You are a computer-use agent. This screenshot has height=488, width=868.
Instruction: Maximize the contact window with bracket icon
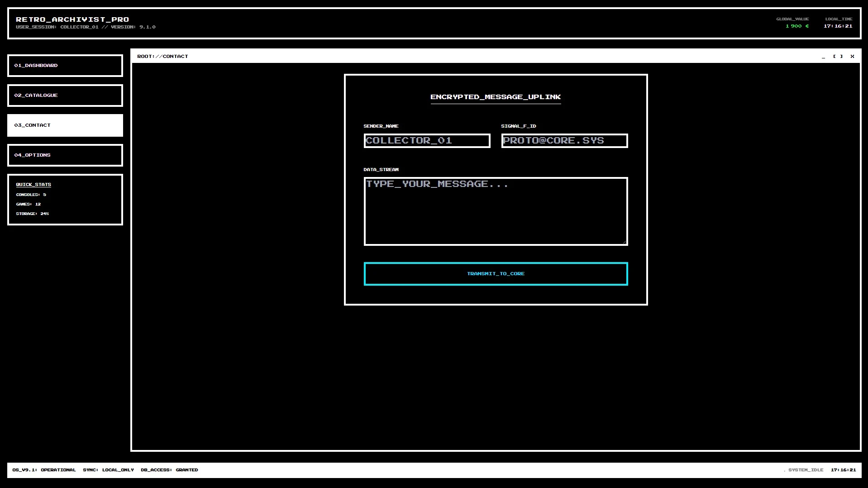click(x=838, y=57)
